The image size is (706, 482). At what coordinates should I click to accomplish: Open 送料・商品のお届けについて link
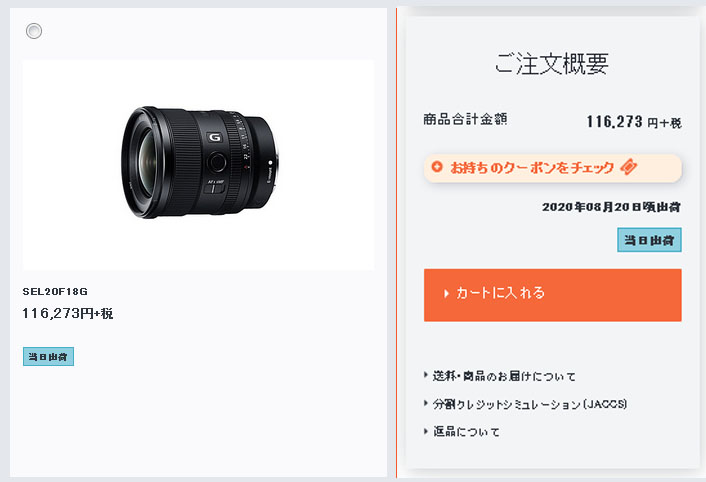pos(504,376)
